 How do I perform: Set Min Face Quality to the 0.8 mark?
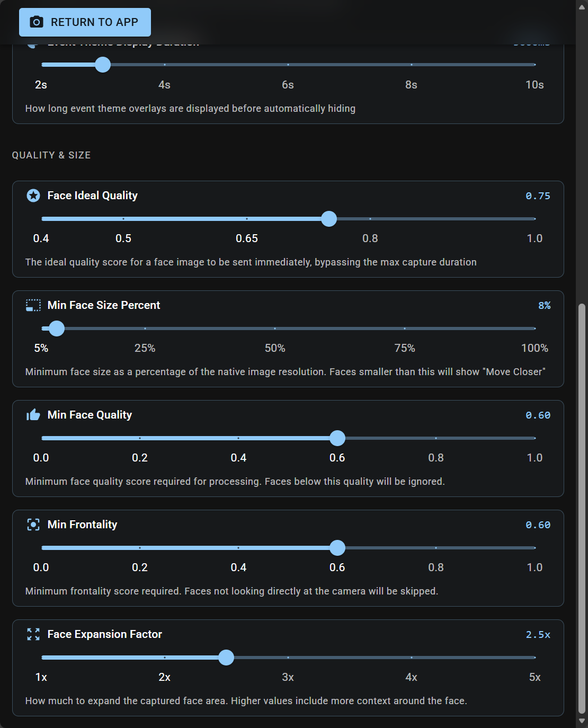coord(436,438)
